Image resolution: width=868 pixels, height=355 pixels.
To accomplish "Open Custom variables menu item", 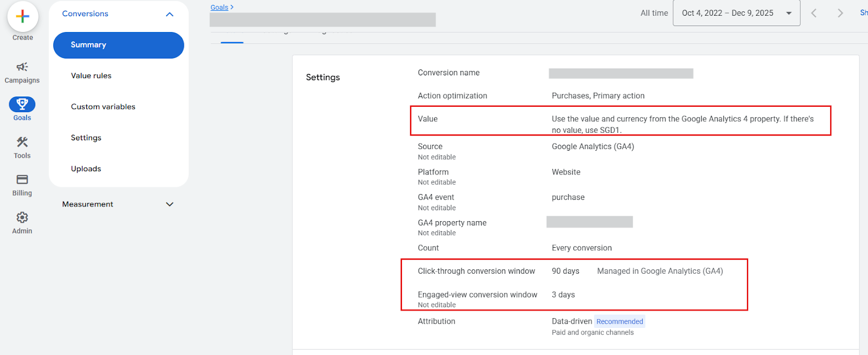I will 103,107.
